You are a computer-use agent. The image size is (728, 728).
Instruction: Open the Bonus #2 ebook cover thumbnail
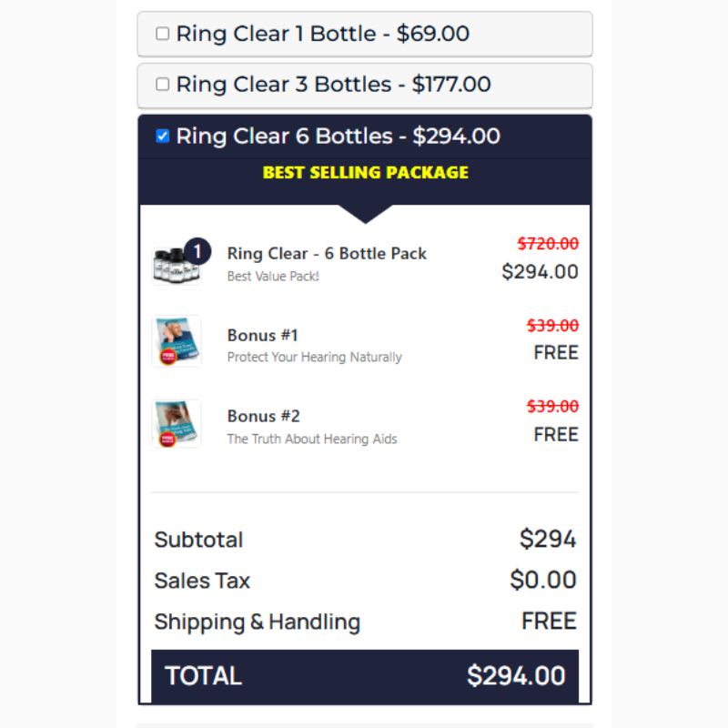point(177,423)
